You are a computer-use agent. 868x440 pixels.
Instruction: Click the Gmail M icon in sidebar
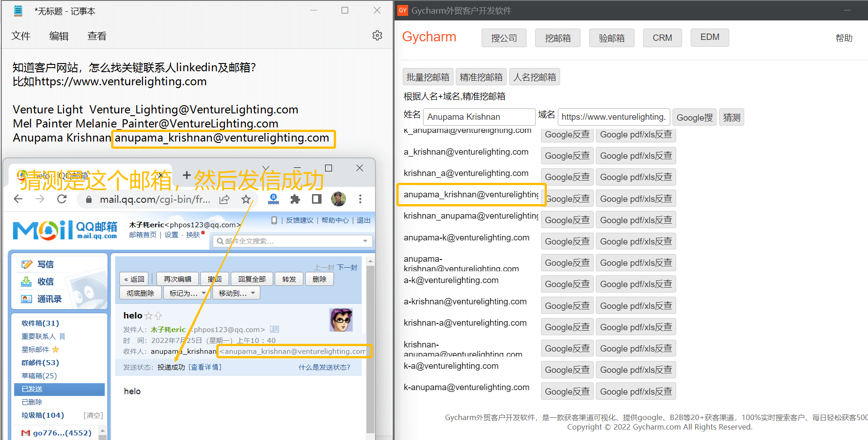(x=26, y=433)
